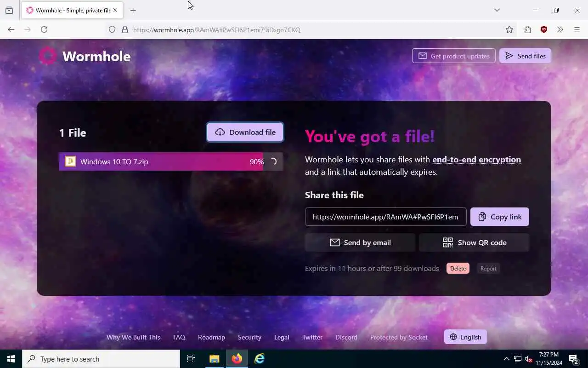The height and width of the screenshot is (368, 588).
Task: Open Firefox extensions puzzle icon
Action: click(527, 29)
